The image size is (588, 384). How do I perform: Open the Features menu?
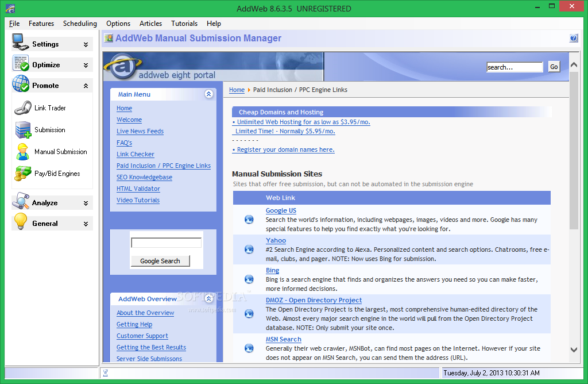tap(41, 23)
